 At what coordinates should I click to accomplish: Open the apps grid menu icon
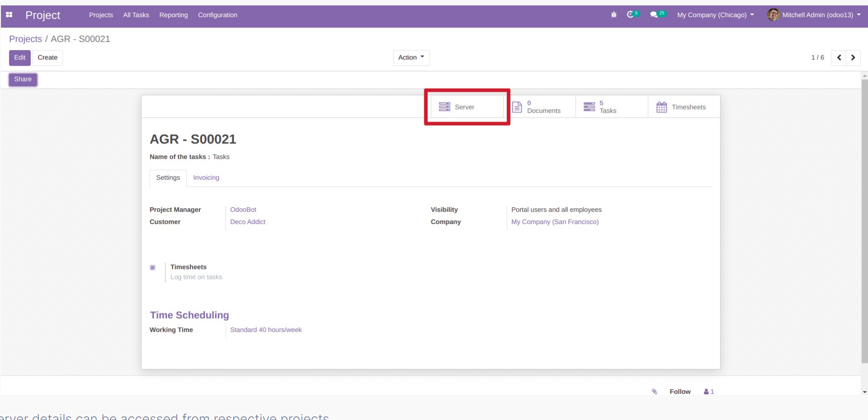9,15
